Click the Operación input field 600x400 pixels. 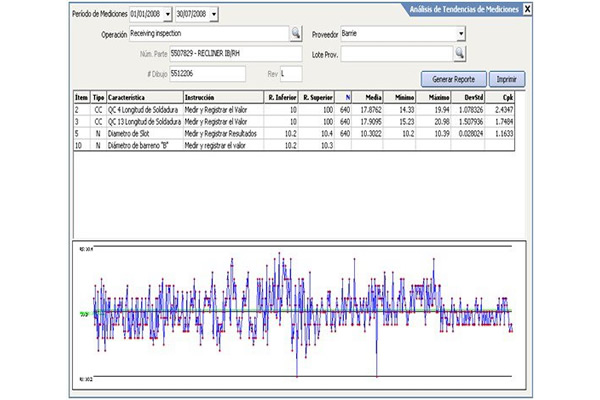(x=208, y=33)
